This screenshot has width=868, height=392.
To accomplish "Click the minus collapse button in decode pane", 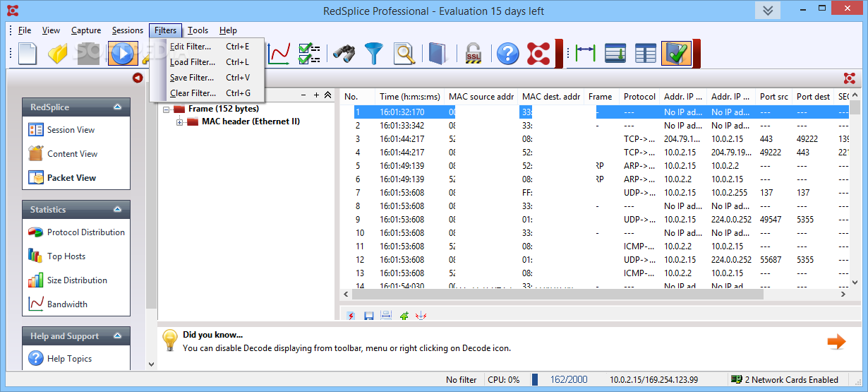I will (x=303, y=95).
